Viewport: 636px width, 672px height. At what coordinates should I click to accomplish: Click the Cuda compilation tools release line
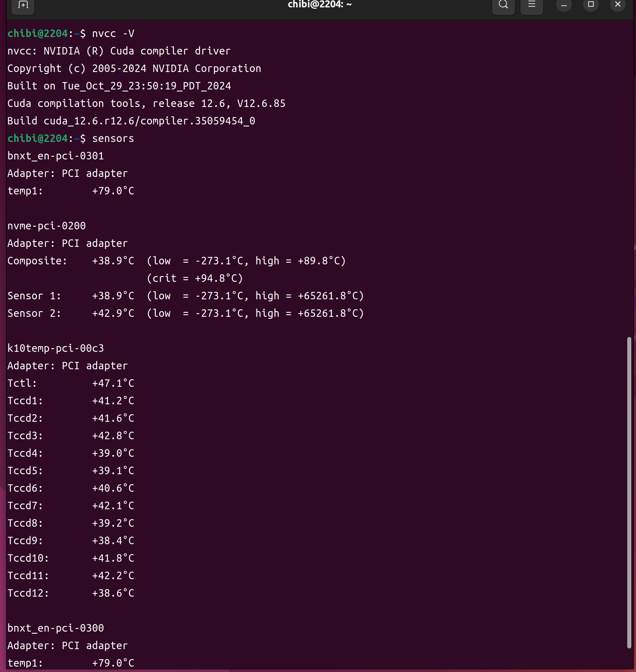(146, 104)
